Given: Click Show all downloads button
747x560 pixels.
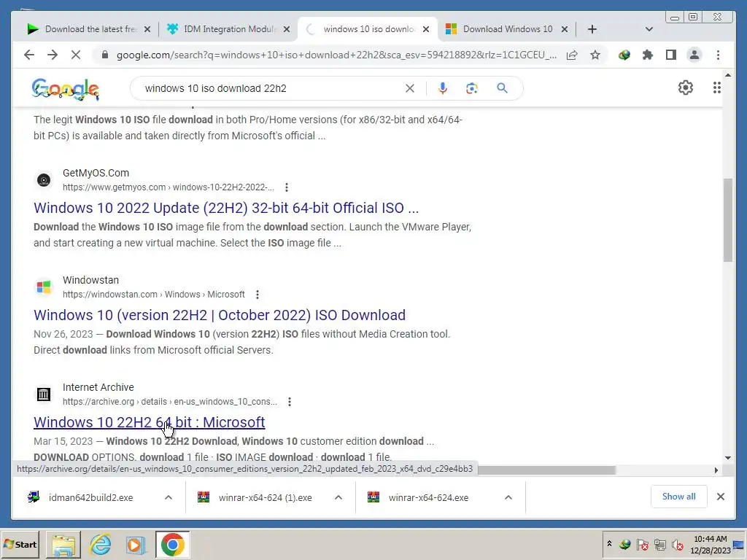Looking at the screenshot, I should click(679, 497).
